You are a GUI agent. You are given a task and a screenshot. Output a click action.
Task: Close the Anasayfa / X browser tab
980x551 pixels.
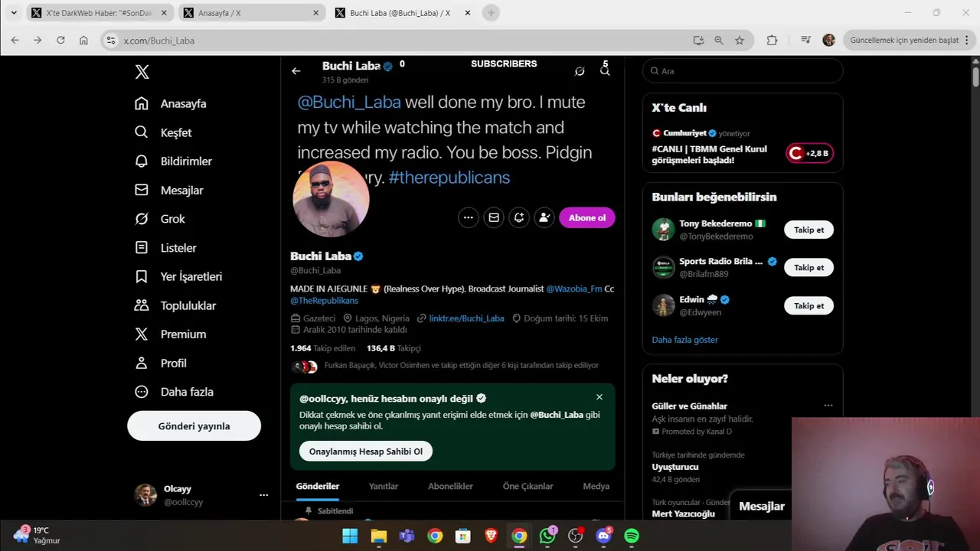click(315, 13)
